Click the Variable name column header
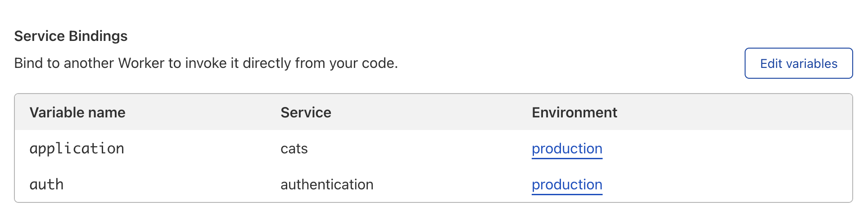868x224 pixels. click(x=77, y=112)
